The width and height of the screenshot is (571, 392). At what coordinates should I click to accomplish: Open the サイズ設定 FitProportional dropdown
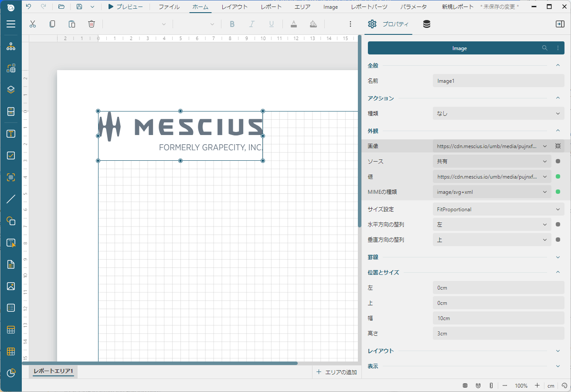pyautogui.click(x=499, y=209)
